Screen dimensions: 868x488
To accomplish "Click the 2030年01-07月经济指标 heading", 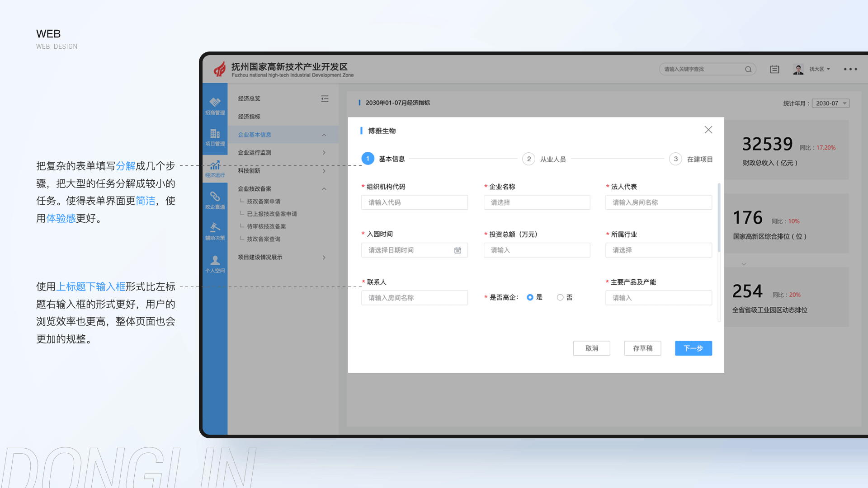I will pos(397,103).
